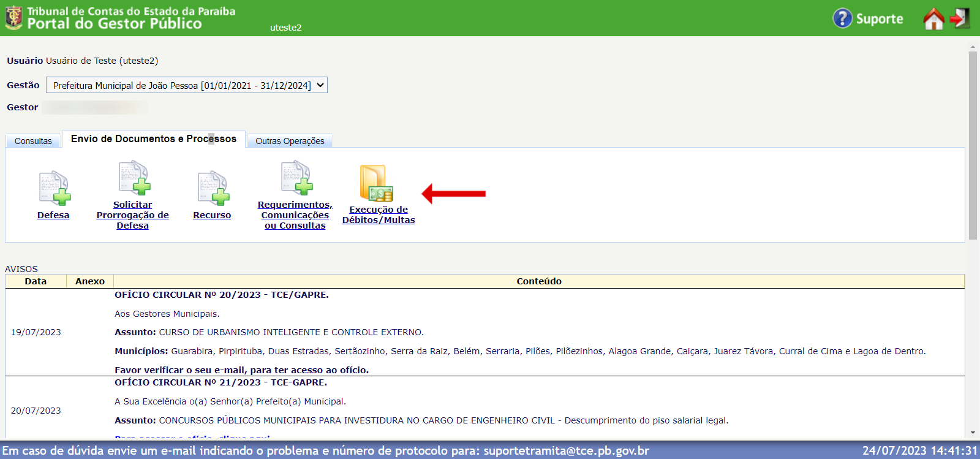The image size is (980, 459).
Task: Click 'CONCURSOS PÚBLICOS MUNICIPAIS' subject line
Action: tap(421, 420)
